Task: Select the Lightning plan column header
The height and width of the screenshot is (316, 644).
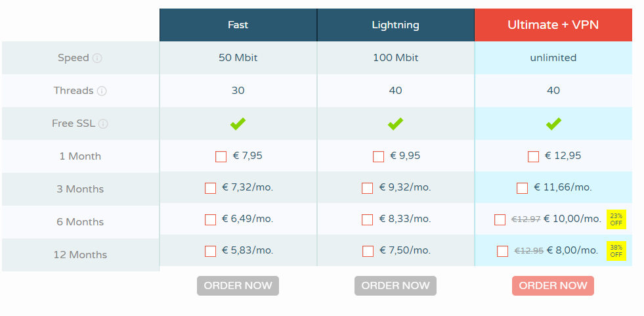Action: (395, 25)
